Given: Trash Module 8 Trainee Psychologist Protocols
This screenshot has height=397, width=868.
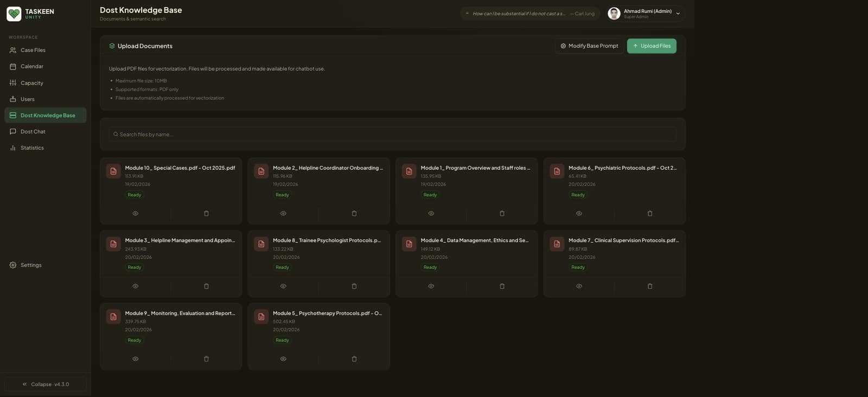Looking at the screenshot, I should click(354, 286).
